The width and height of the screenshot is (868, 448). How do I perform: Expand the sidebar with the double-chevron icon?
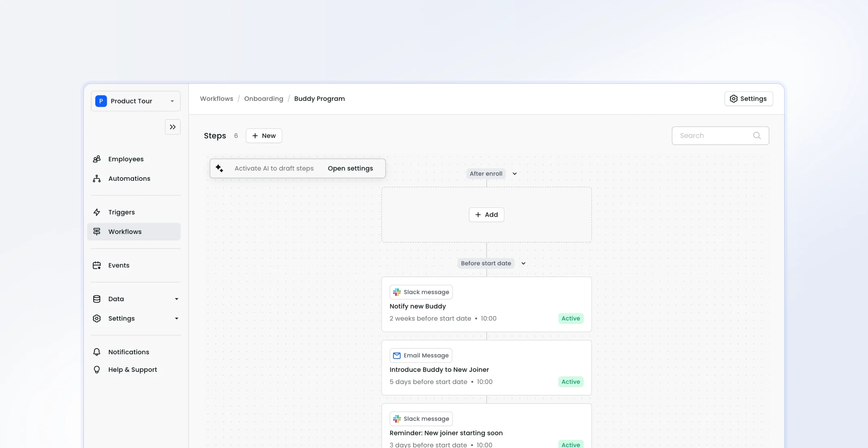click(x=173, y=127)
